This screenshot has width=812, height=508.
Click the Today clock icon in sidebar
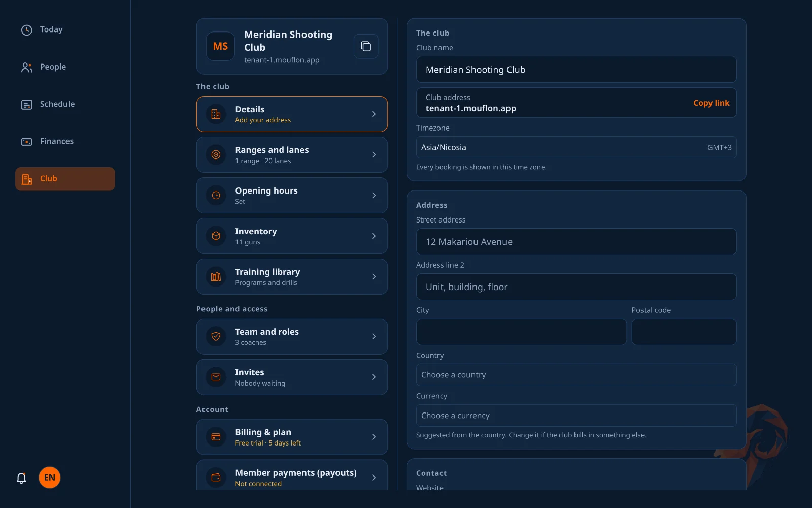27,30
